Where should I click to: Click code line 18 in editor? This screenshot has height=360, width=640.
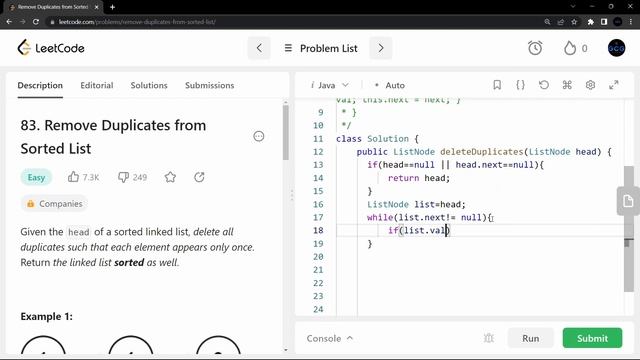click(480, 231)
